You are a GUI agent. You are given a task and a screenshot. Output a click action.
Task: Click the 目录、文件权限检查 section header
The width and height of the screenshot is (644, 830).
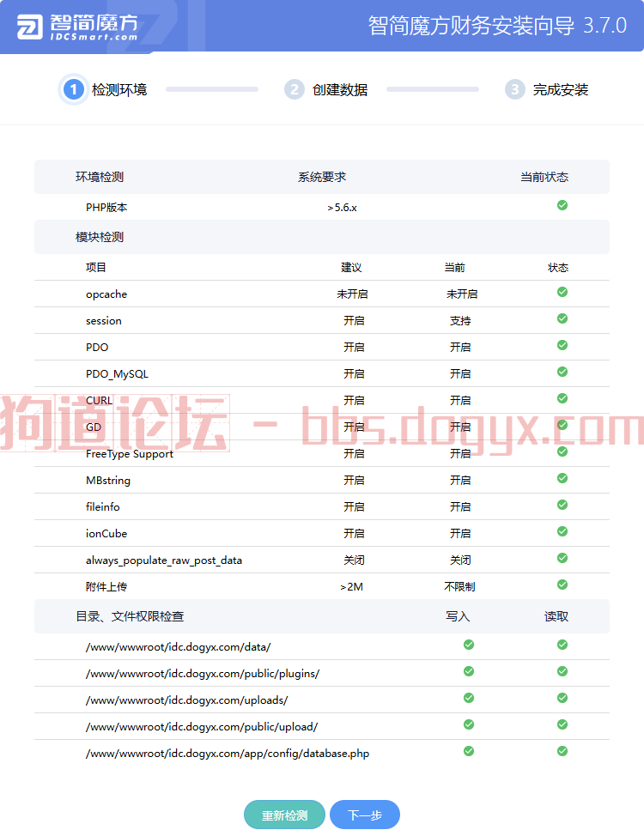[x=130, y=616]
